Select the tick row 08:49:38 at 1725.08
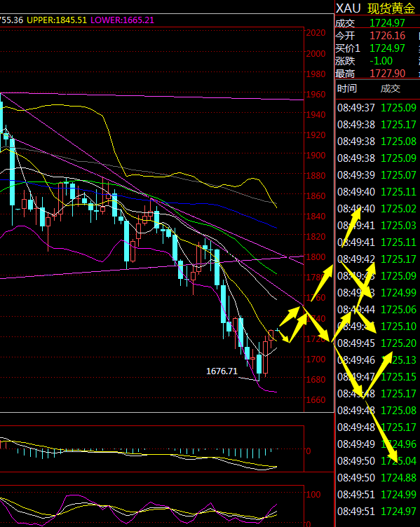This screenshot has height=527, width=420. (x=377, y=141)
